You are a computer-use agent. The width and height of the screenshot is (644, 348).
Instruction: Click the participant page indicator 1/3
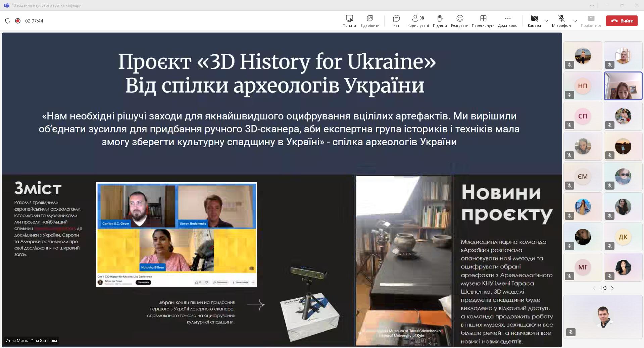[x=603, y=288]
